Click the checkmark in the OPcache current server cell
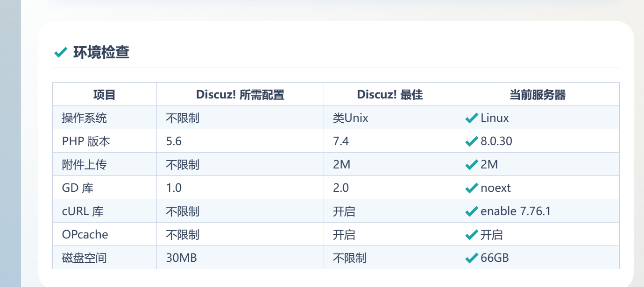 pos(471,235)
